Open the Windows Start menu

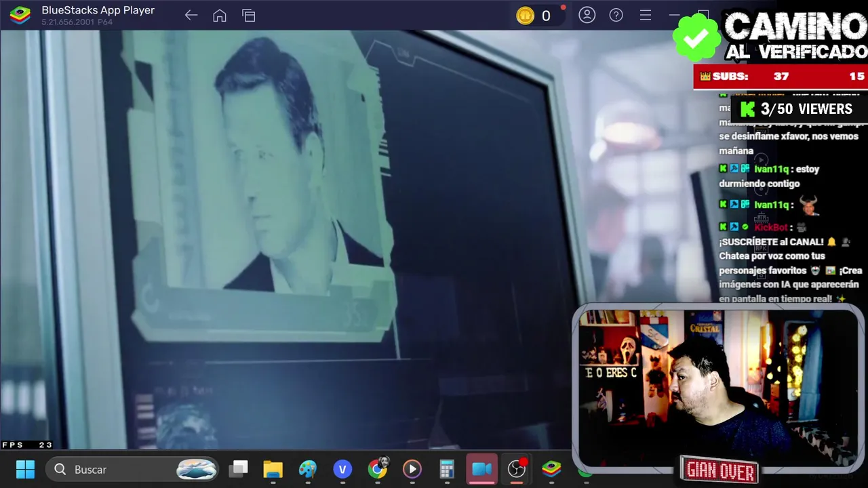point(25,469)
